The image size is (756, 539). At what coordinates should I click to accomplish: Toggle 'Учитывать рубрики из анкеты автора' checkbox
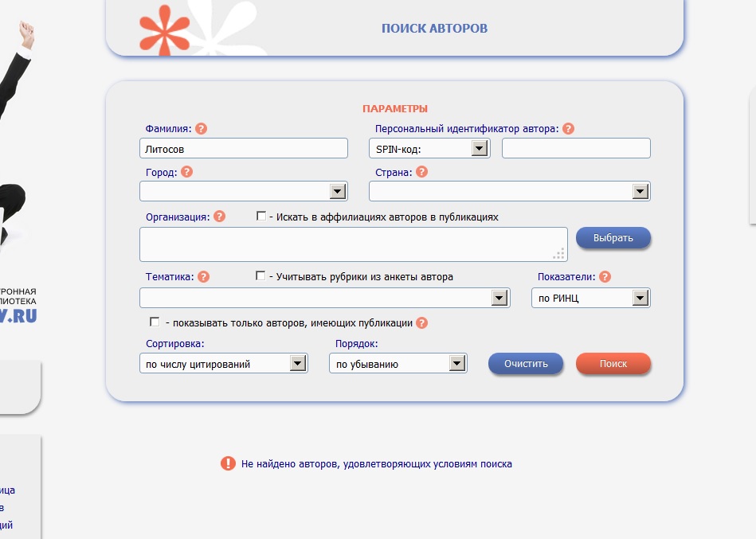(x=260, y=276)
